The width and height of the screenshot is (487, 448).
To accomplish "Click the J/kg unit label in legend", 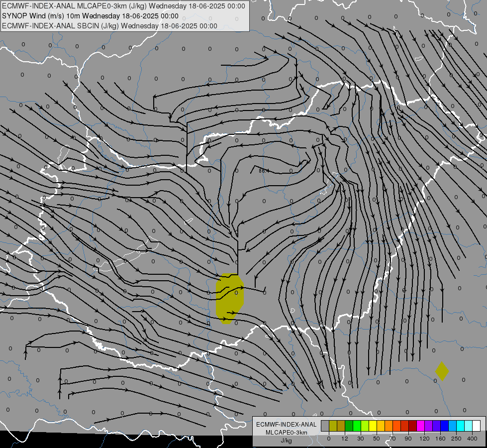I will pyautogui.click(x=286, y=441).
